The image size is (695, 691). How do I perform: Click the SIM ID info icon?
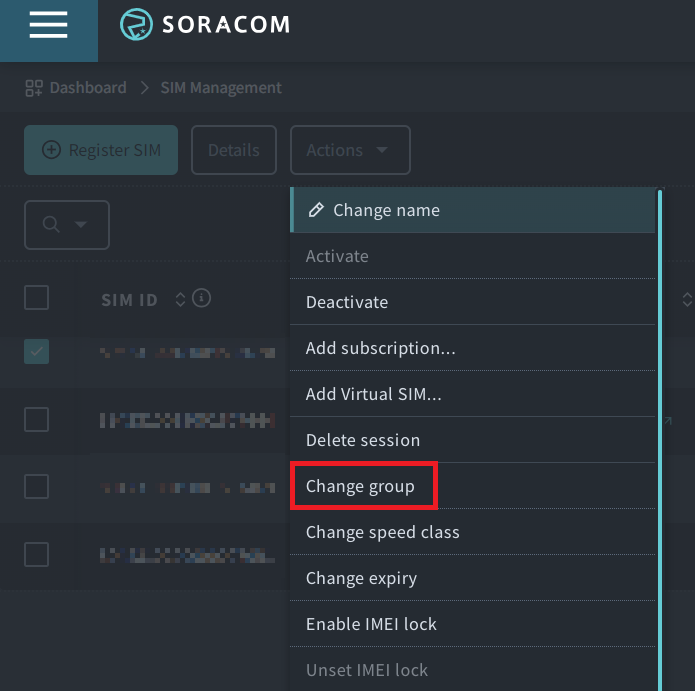coord(201,298)
